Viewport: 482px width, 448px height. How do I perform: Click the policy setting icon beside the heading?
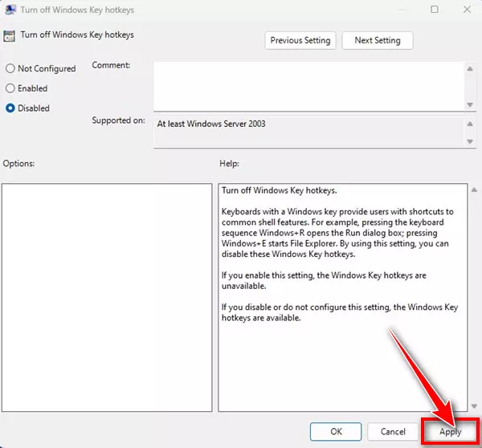tap(9, 36)
